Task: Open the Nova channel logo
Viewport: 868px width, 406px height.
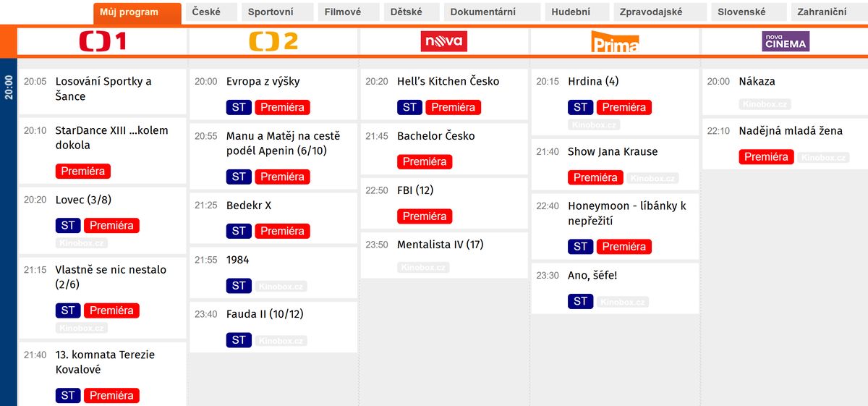Action: click(444, 41)
